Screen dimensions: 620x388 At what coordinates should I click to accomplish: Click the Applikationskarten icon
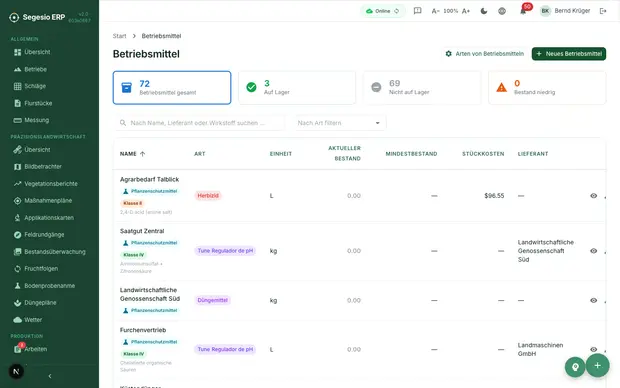point(17,218)
